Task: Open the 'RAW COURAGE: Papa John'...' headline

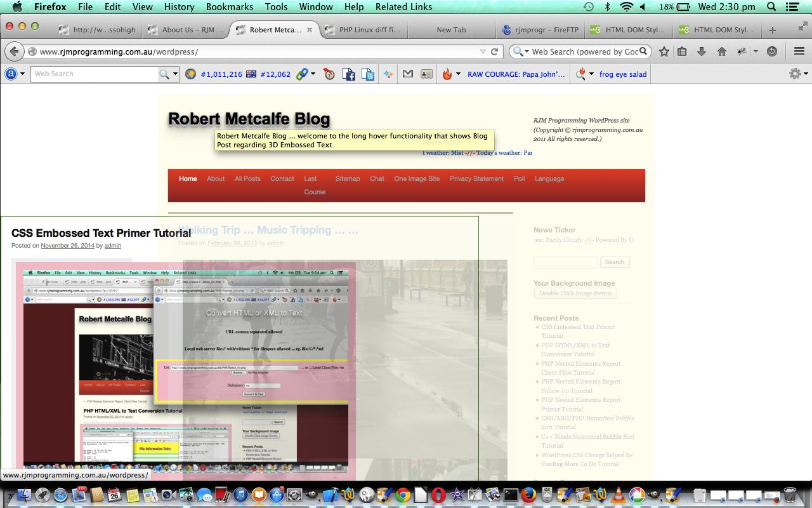Action: [x=516, y=74]
